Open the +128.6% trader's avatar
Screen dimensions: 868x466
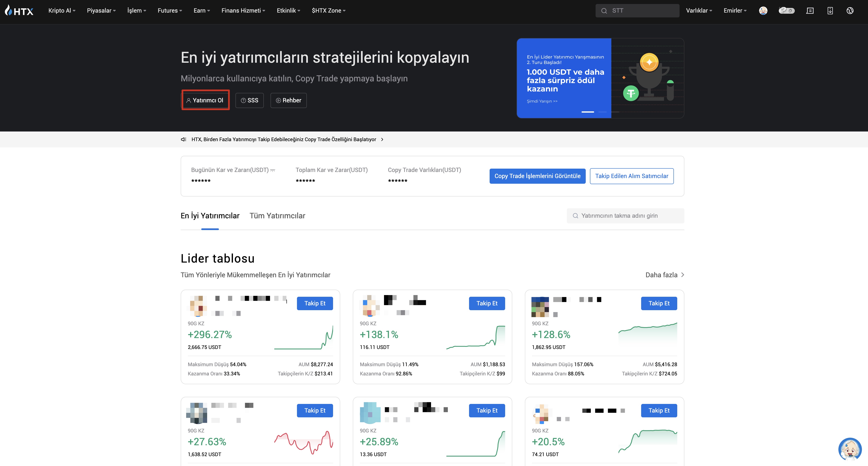pyautogui.click(x=540, y=306)
